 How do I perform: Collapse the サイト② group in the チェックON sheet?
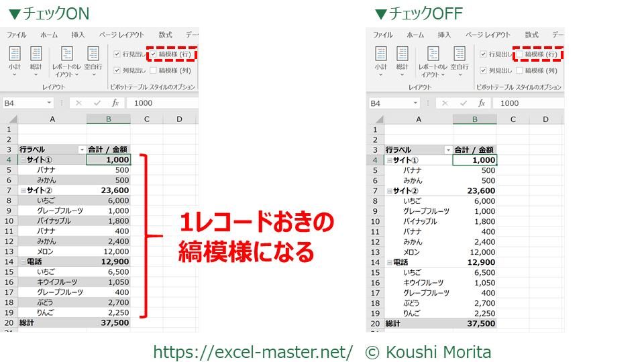point(23,191)
